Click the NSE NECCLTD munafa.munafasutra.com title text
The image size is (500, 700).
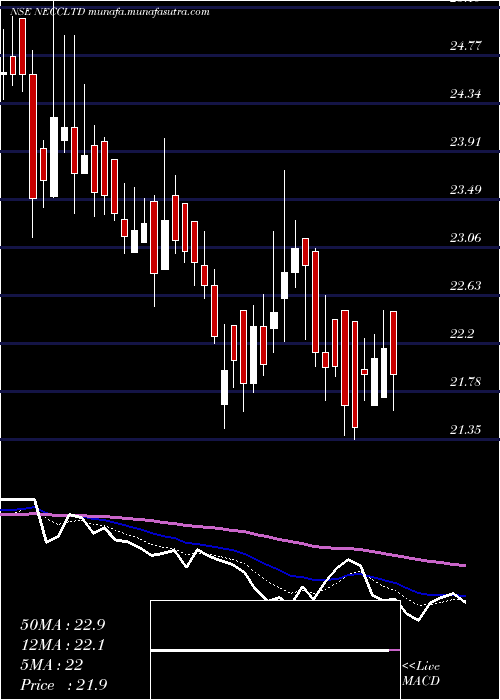coord(110,12)
